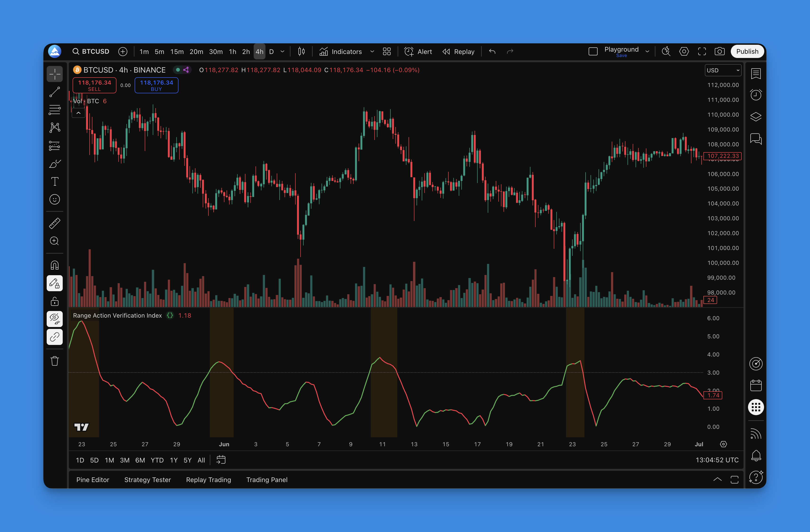Open the target hotlist icon

[x=756, y=364]
